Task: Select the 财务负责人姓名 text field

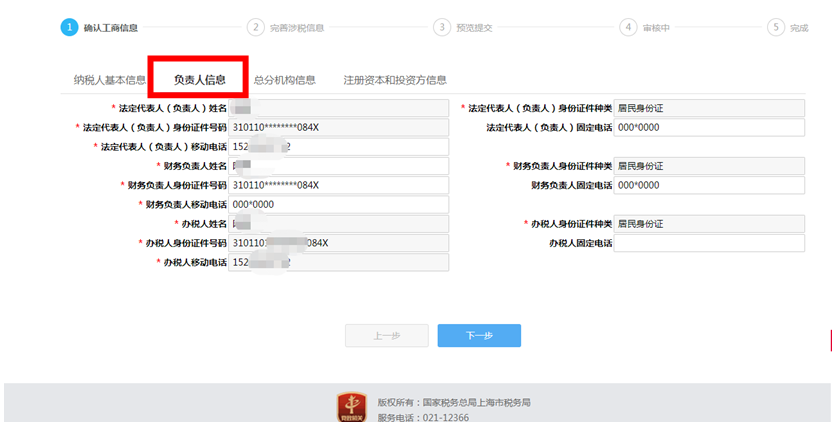Action: (x=339, y=166)
